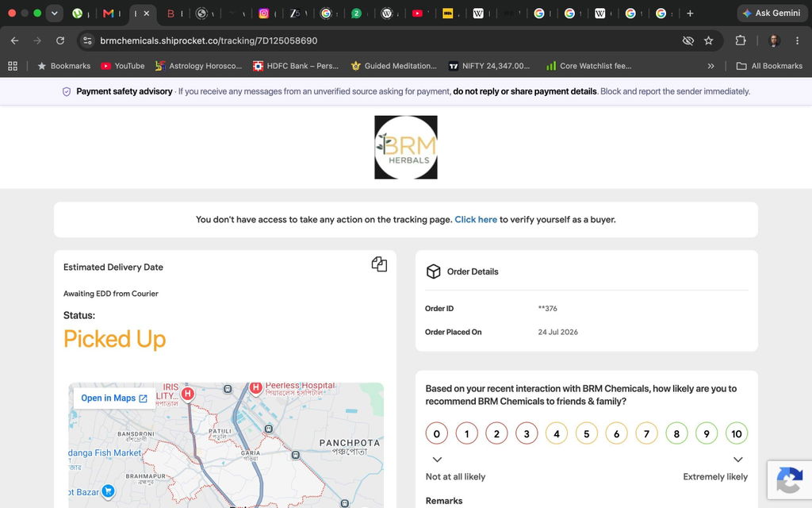The height and width of the screenshot is (508, 812).
Task: Click the BRM Herbals logo
Action: tap(406, 147)
